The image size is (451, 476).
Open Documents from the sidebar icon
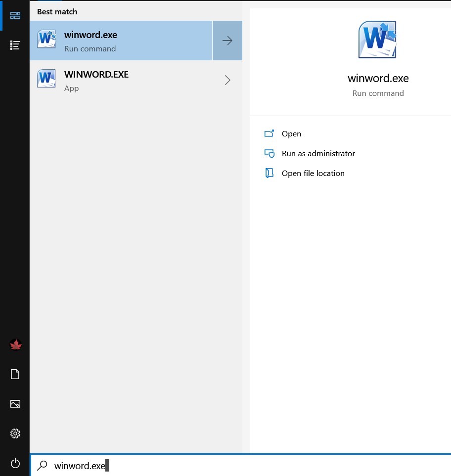(15, 374)
